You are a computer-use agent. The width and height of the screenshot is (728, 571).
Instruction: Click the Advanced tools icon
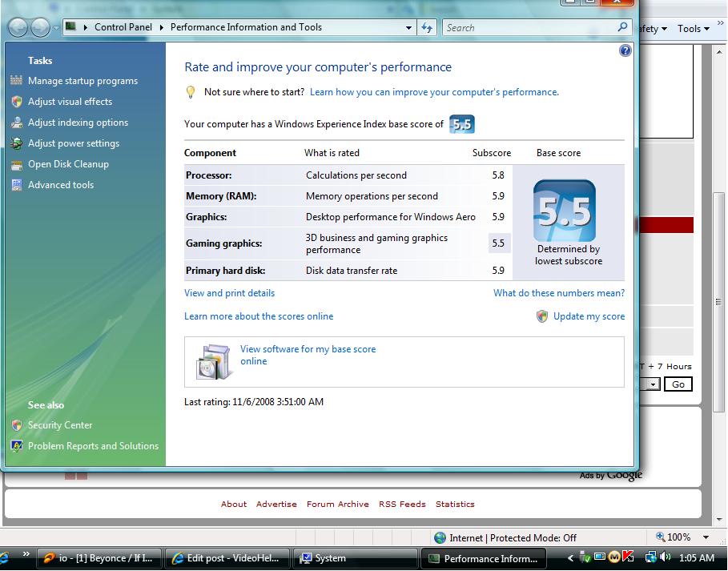(x=17, y=185)
